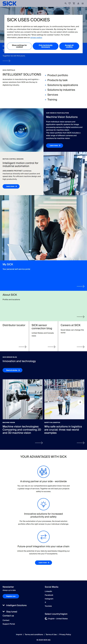
Task: Click Learn more under advantages section
Action: point(43,563)
